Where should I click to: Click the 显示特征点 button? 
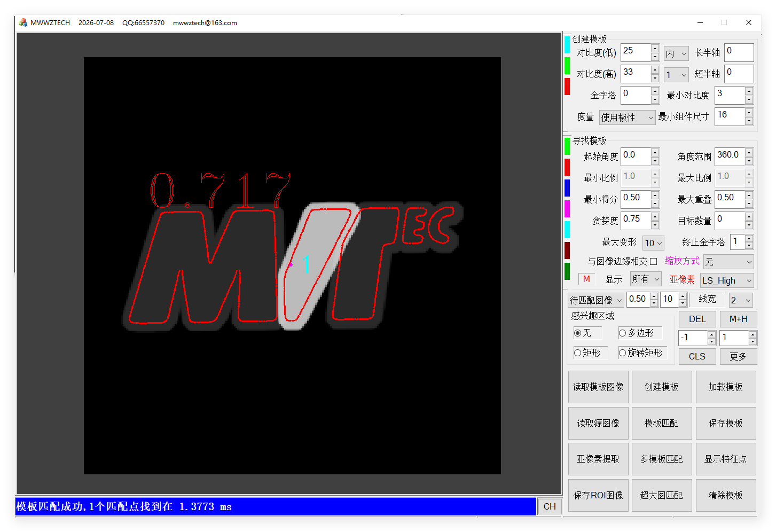726,459
